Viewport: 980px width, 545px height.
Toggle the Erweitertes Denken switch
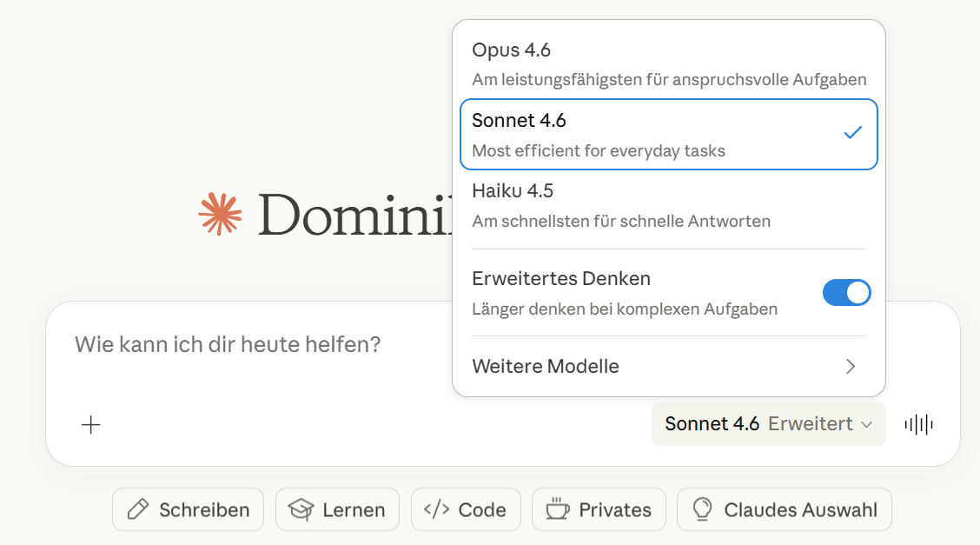846,293
